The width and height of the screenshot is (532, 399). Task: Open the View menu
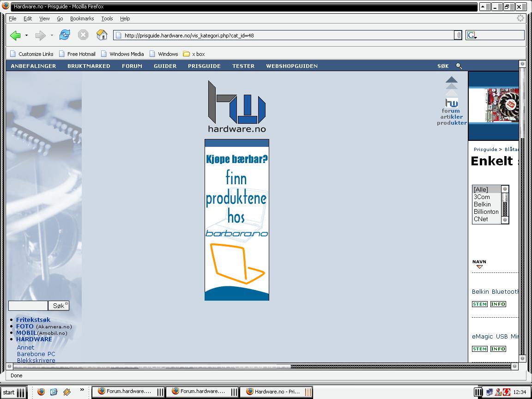[44, 18]
